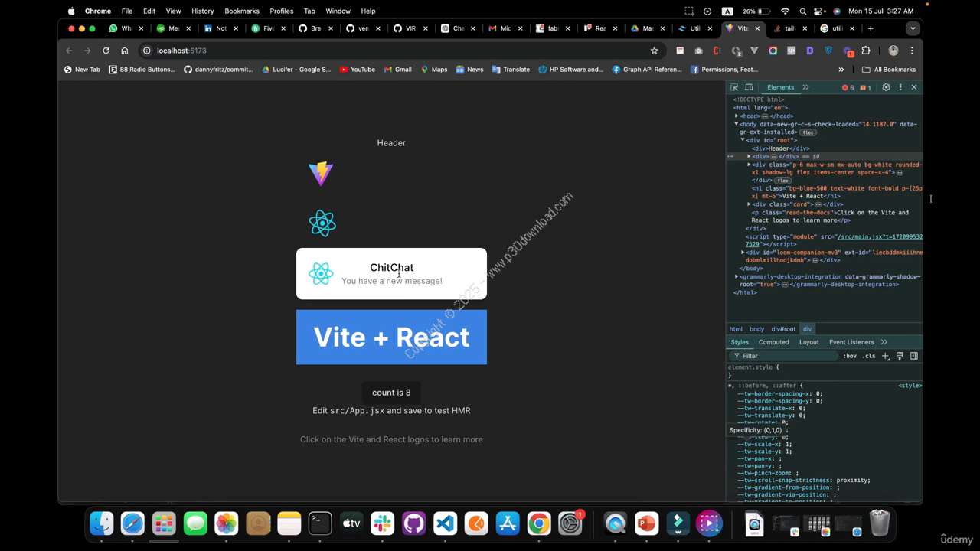Open GitHub Desktop from the Dock
980x551 pixels.
click(x=413, y=523)
